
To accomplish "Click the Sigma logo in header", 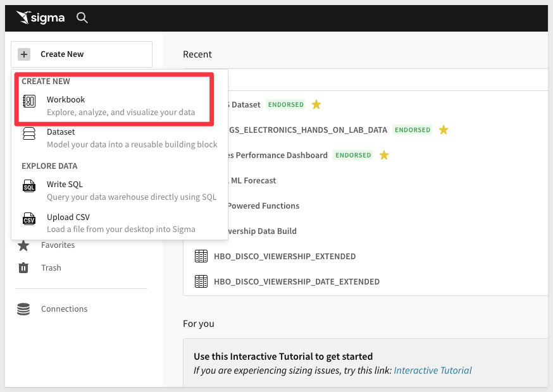I will coord(40,18).
